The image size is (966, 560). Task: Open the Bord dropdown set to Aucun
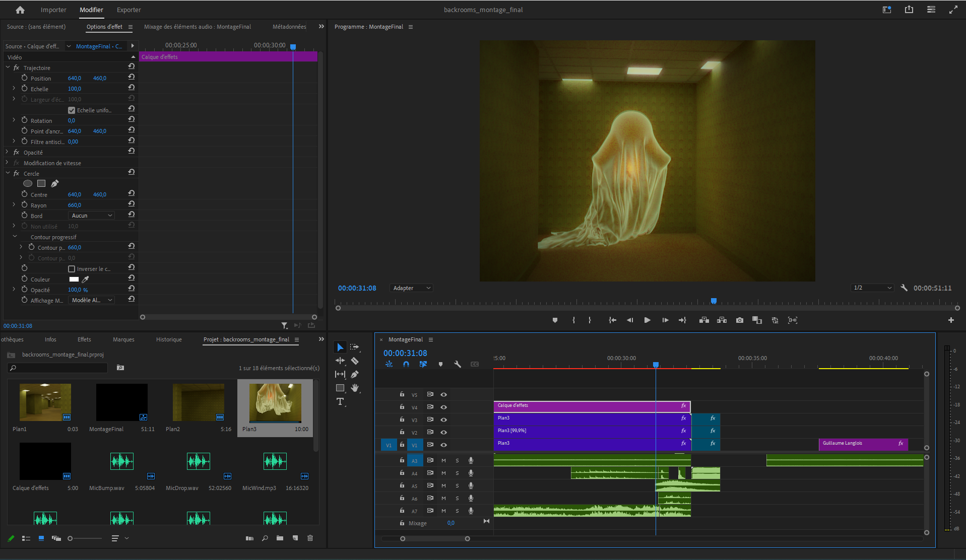91,215
